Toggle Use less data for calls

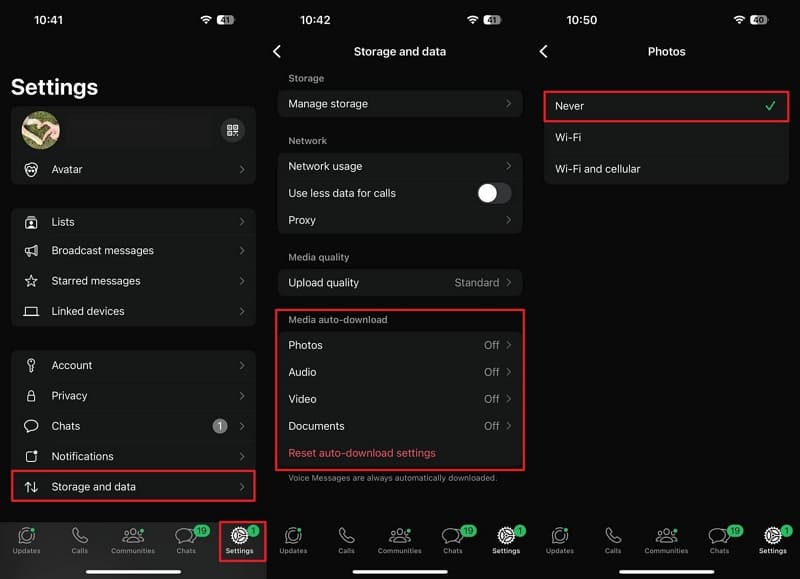pos(494,193)
